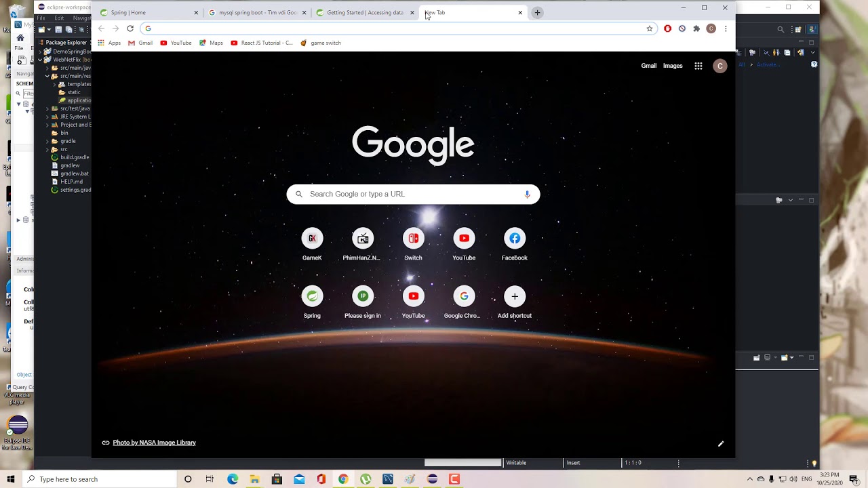This screenshot has height=488, width=868.
Task: Open the Facebook shortcut tile
Action: click(x=515, y=245)
